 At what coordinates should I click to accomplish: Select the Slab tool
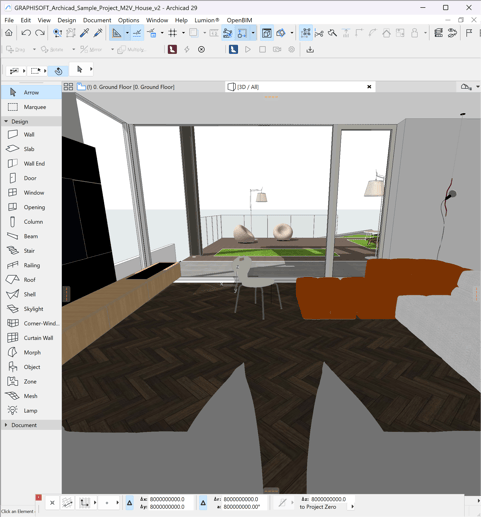[x=31, y=149]
